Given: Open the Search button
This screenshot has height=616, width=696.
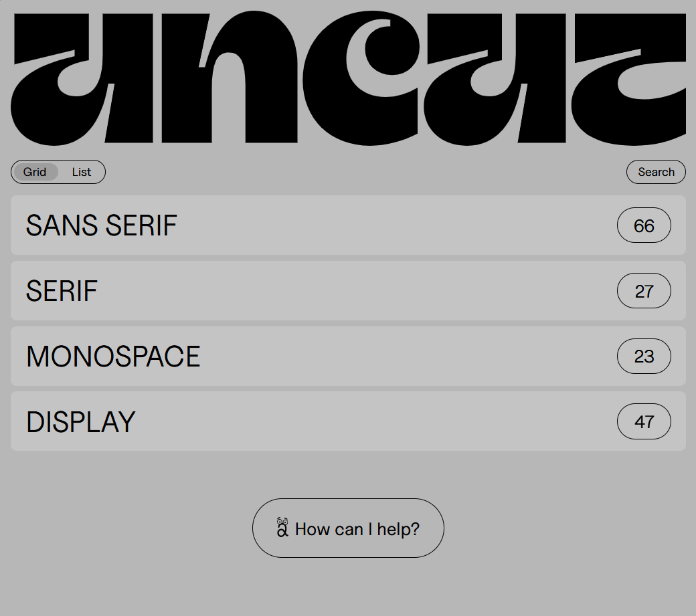Looking at the screenshot, I should (x=656, y=172).
